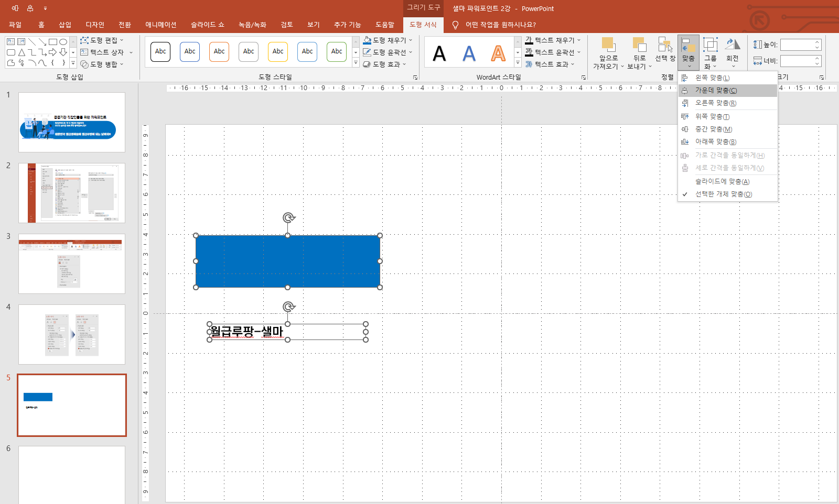Click the Rotate (회전) icon
The width and height of the screenshot is (839, 504).
pos(733,44)
